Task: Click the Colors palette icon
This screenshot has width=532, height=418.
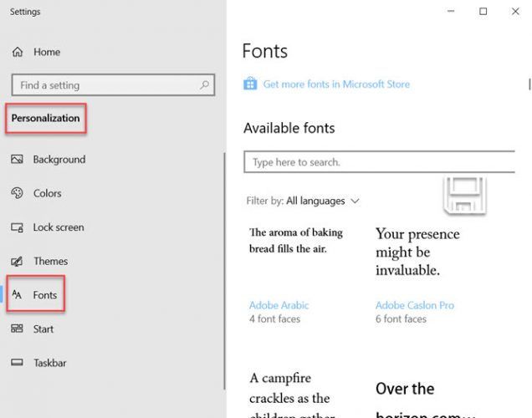Action: pos(17,193)
